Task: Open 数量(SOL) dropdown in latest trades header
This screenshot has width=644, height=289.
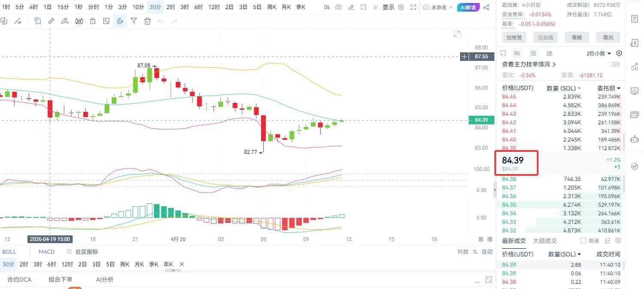Action: (565, 254)
